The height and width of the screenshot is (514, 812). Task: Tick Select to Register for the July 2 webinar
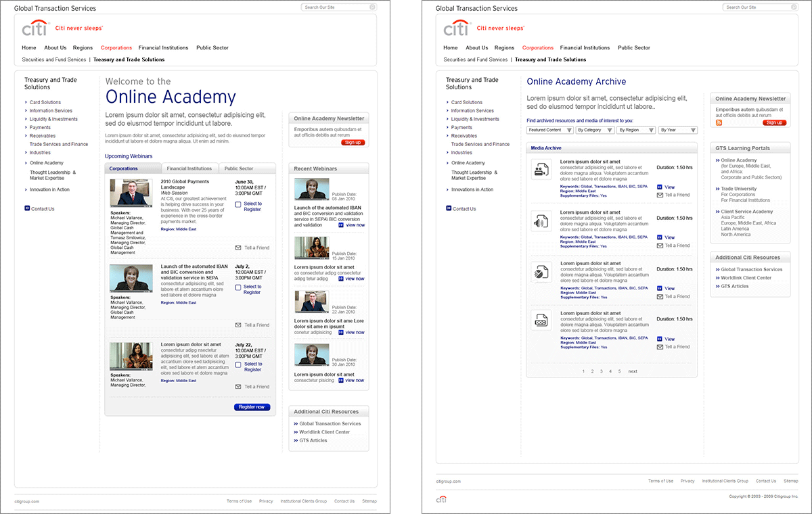[238, 287]
